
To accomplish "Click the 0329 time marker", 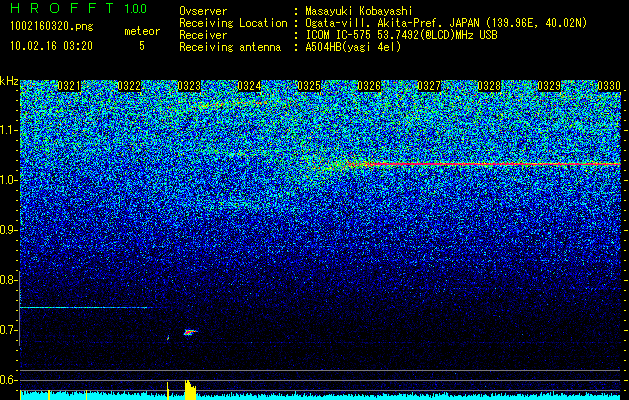I will [549, 86].
